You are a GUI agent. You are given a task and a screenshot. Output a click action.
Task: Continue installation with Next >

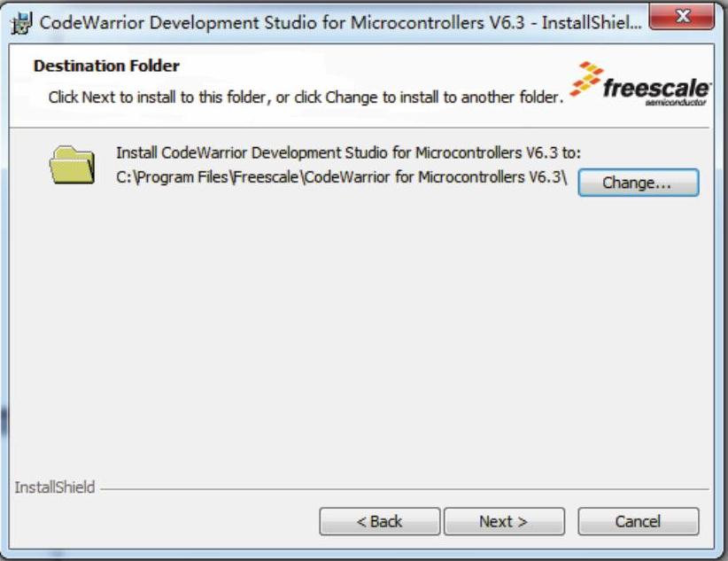click(x=504, y=521)
